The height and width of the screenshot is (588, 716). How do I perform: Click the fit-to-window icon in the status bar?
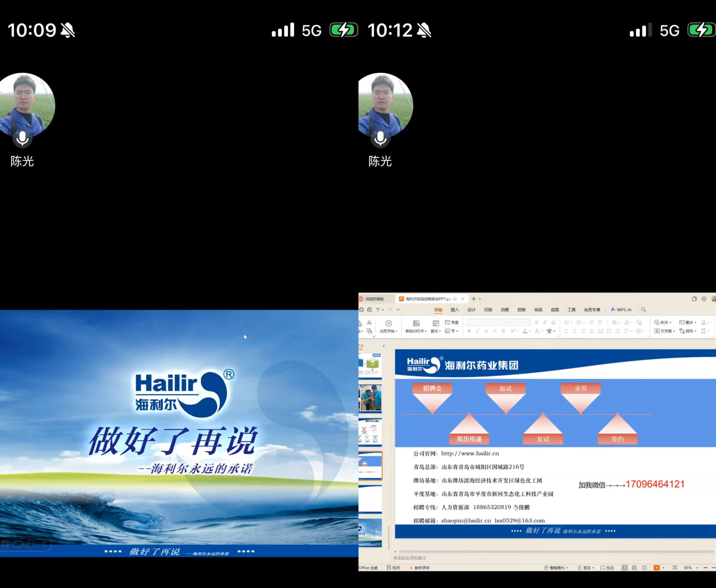tap(675, 568)
